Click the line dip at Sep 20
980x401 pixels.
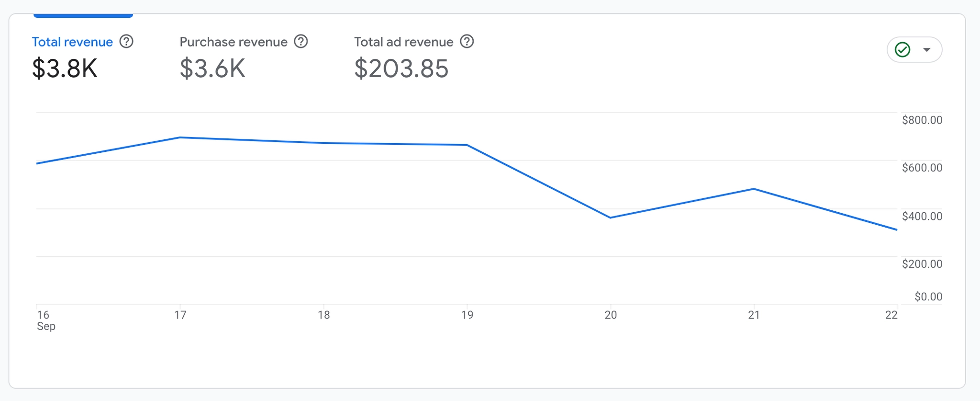tap(610, 218)
